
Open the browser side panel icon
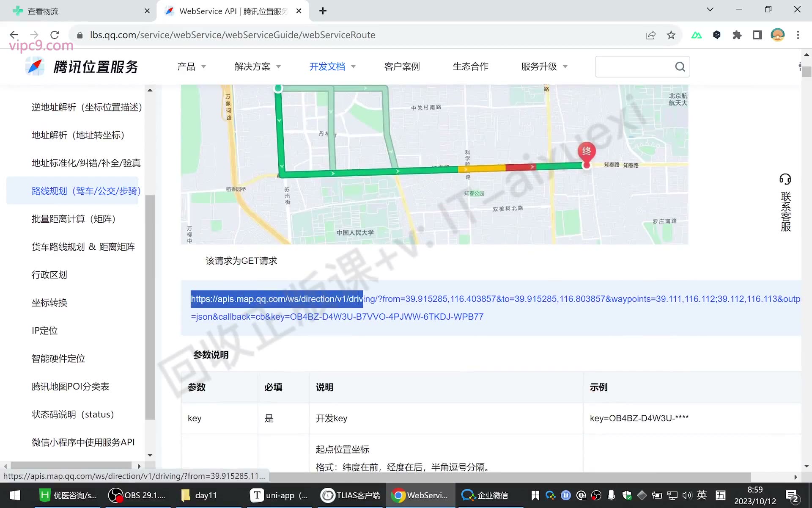(x=757, y=35)
